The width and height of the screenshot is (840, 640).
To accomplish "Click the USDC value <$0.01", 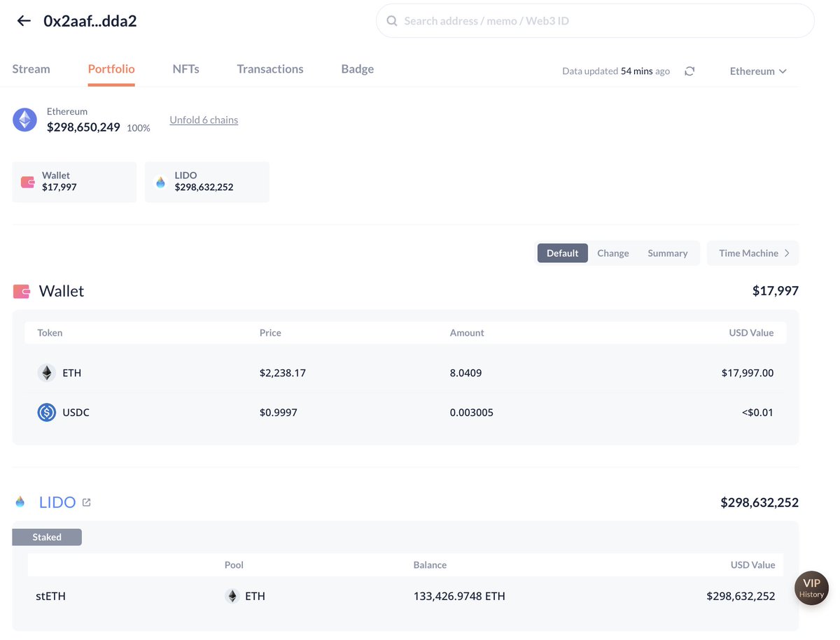I will [758, 413].
